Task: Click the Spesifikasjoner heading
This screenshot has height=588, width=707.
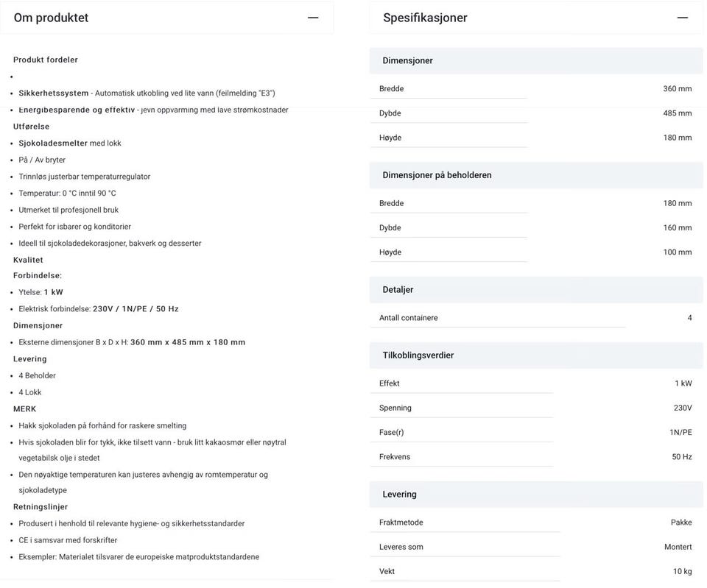Action: point(425,18)
